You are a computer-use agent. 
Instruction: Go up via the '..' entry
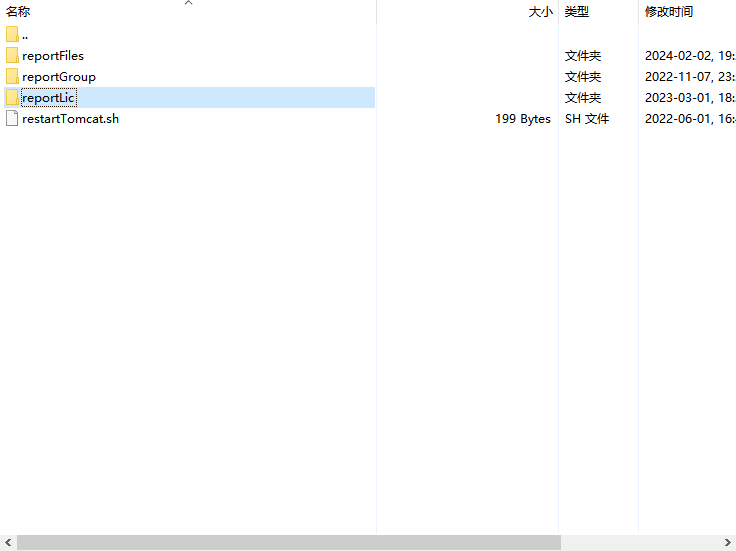[25, 35]
